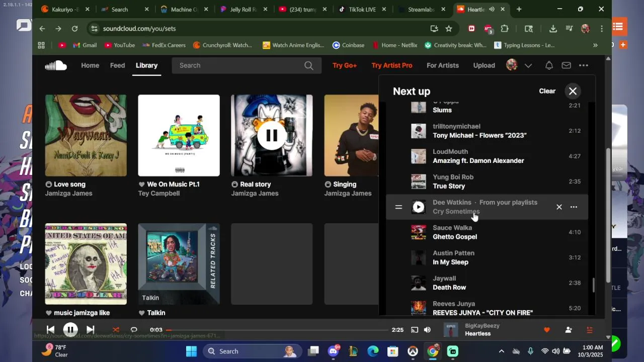Open the user avatar in header
Image resolution: width=644 pixels, height=362 pixels.
pyautogui.click(x=512, y=65)
